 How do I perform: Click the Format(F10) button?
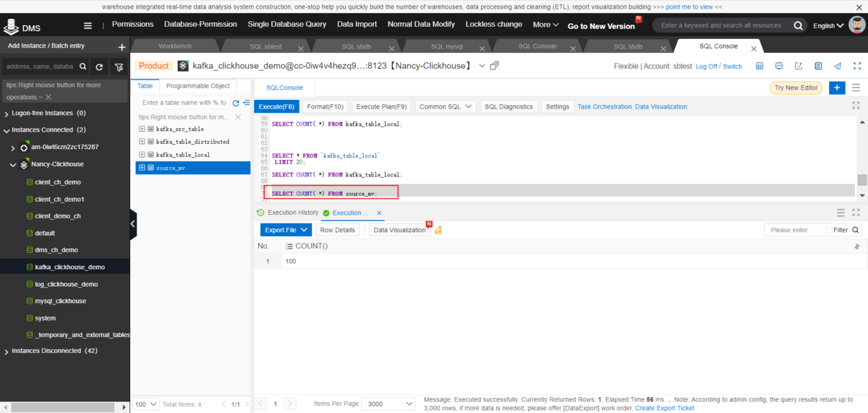click(x=325, y=106)
